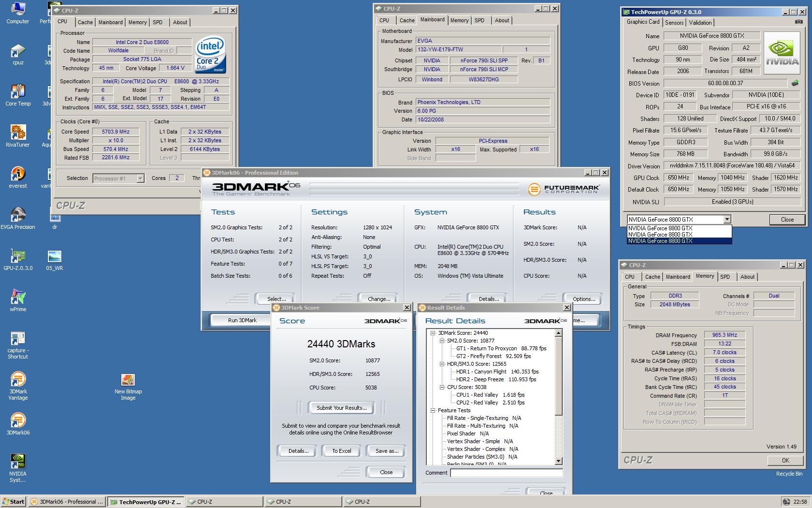Click the Futuremark Corporation logo

point(564,189)
